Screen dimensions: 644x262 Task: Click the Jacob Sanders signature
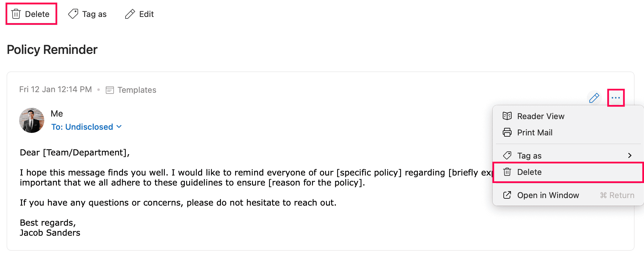50,233
